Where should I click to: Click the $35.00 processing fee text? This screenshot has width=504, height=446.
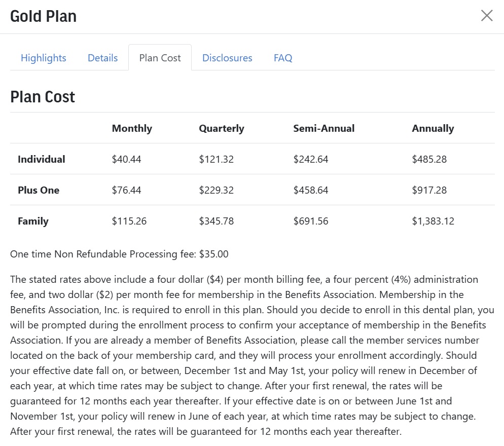point(214,254)
